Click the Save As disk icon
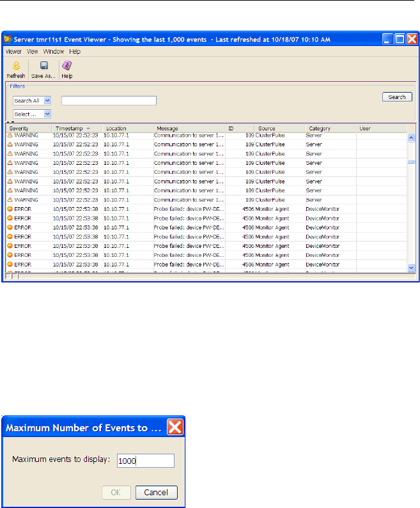420x508 pixels. pos(43,66)
